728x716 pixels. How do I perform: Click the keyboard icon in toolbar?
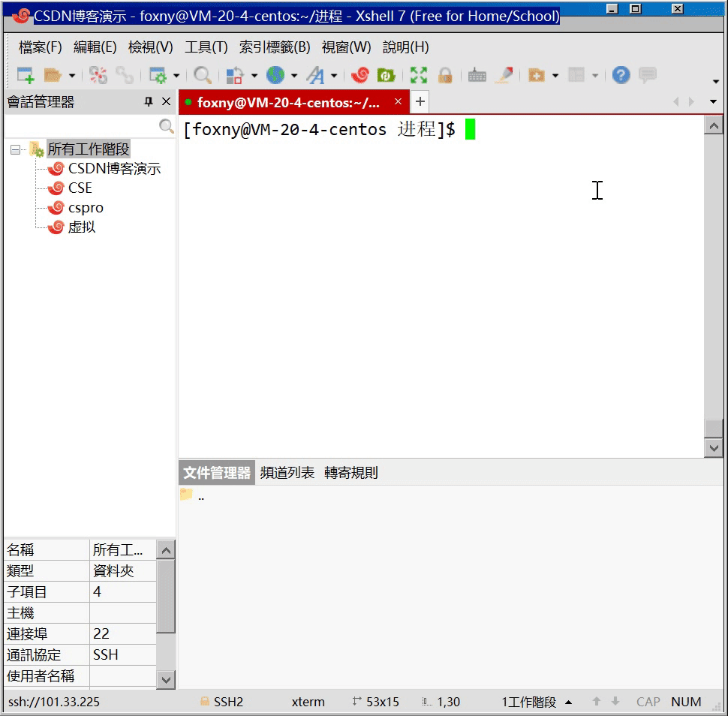(x=477, y=75)
